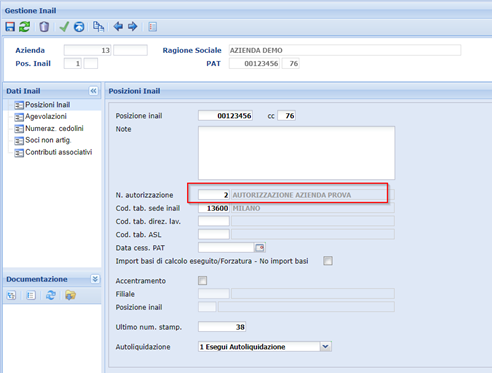Toggle Import basi di calcolo checkbox
Viewport: 492px width, 374px height.
point(328,261)
